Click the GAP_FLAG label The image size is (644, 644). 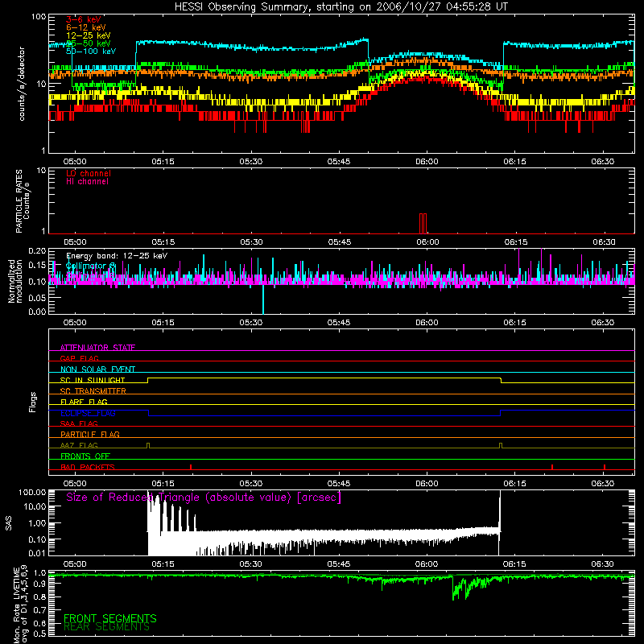tap(79, 358)
